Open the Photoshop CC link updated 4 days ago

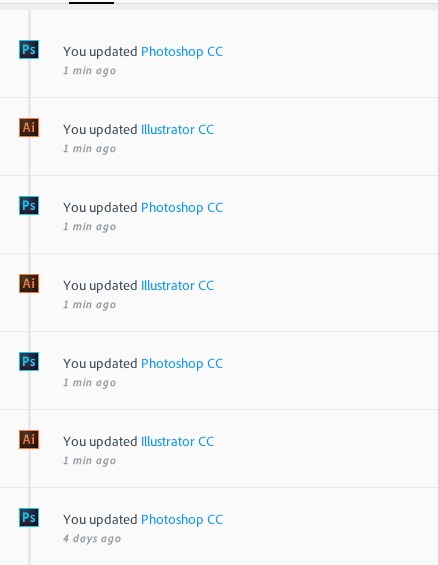182,520
